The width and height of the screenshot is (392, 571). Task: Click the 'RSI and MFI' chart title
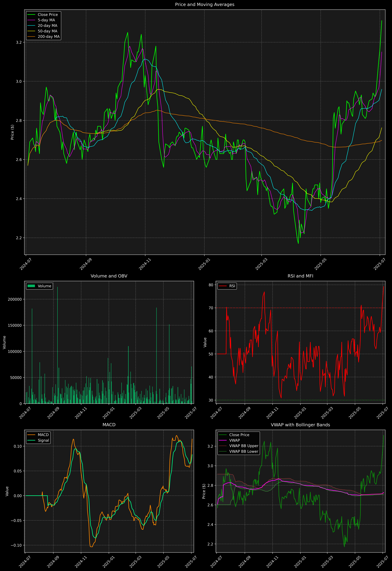300,276
